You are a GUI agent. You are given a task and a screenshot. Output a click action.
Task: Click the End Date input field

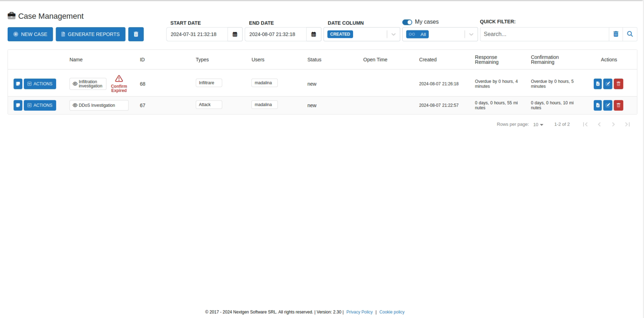276,34
